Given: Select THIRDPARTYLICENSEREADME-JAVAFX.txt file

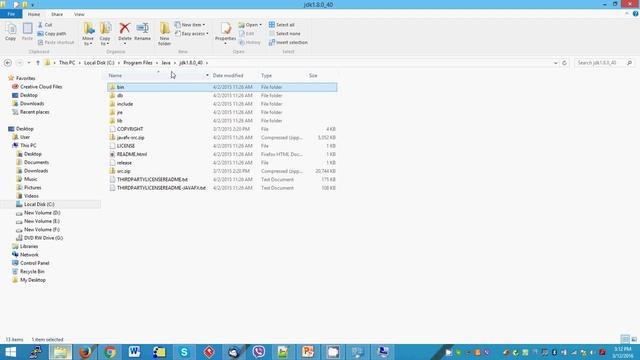Looking at the screenshot, I should (x=222, y=188).
